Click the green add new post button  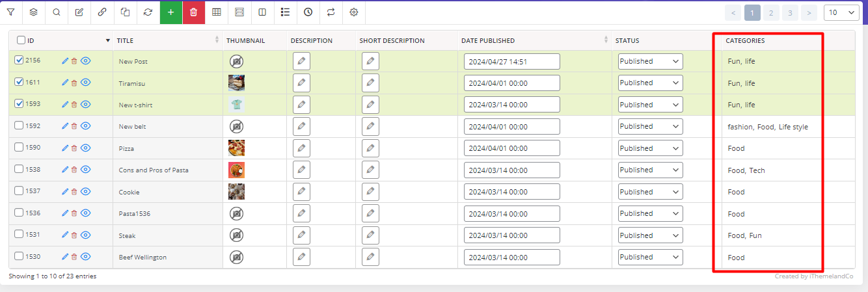click(x=171, y=12)
